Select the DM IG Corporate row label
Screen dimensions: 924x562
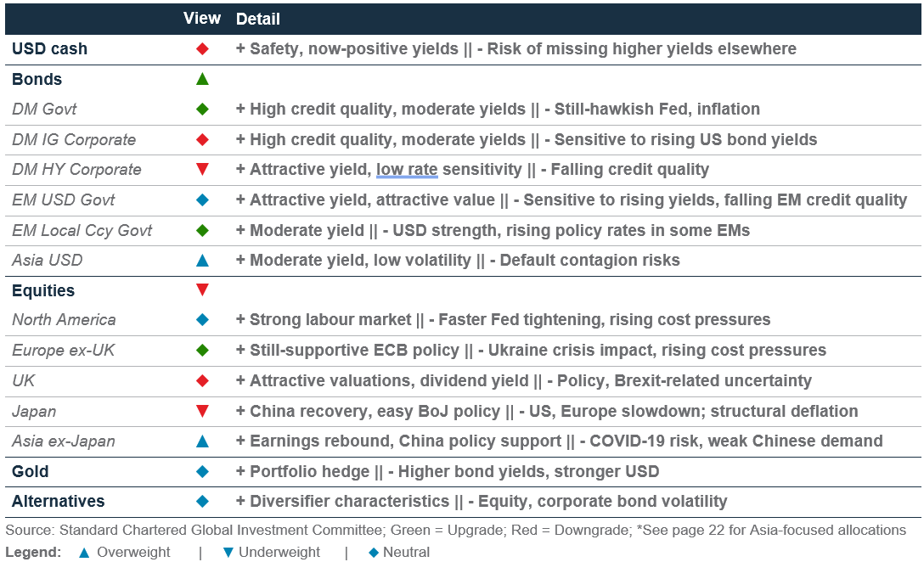click(74, 139)
